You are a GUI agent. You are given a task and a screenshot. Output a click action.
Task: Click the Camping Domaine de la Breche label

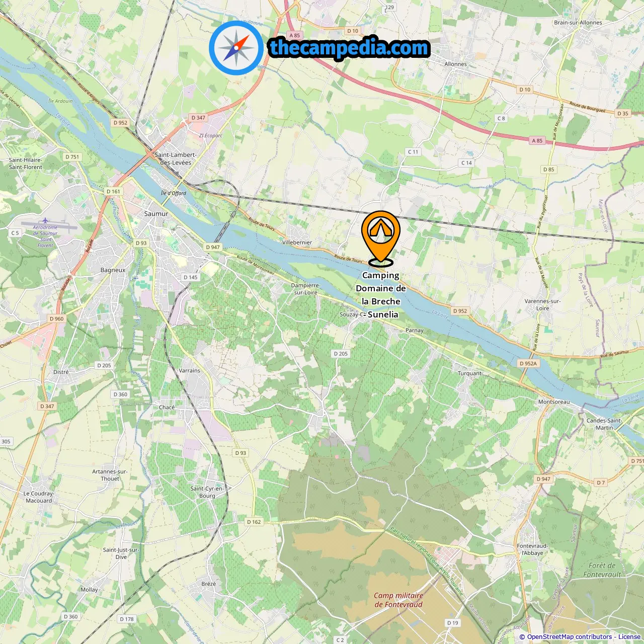(x=381, y=295)
